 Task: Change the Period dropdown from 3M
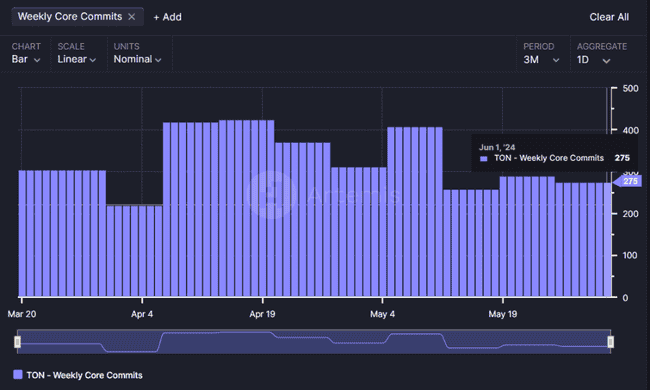(x=541, y=60)
